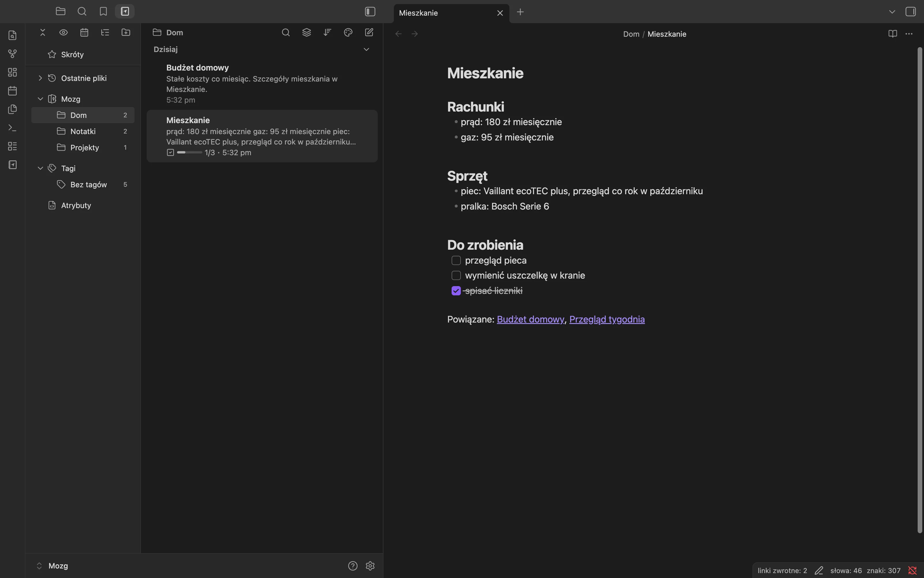The image size is (924, 578).
Task: Click the tree reorder icon in navigation toolbar
Action: (x=105, y=32)
